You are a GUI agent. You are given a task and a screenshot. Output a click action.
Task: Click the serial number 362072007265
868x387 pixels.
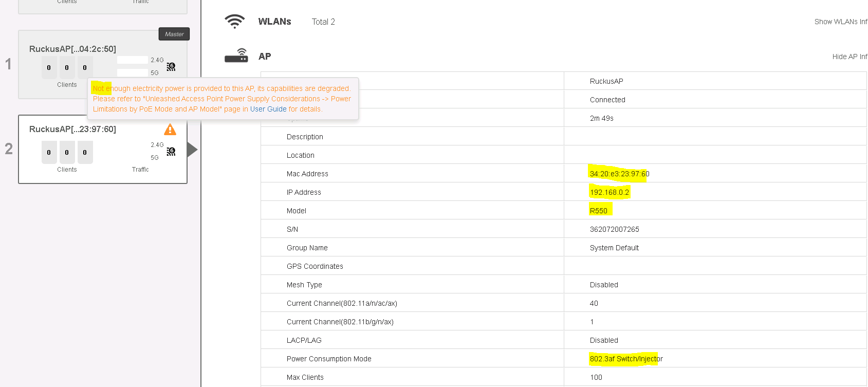615,229
